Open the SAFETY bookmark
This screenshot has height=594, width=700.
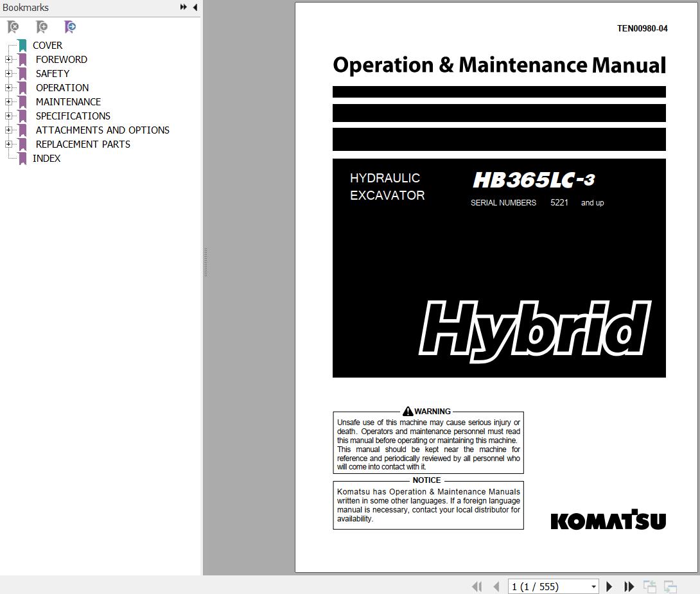tap(53, 74)
